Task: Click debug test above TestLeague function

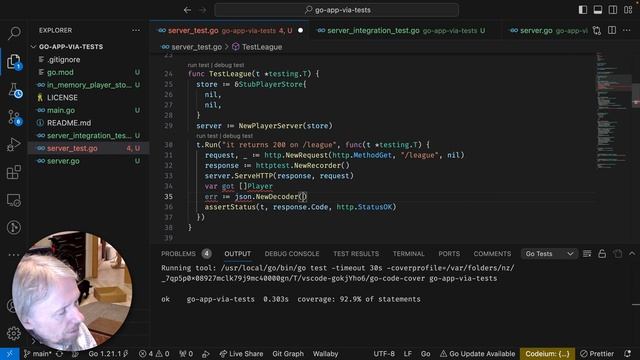Action: click(x=229, y=65)
